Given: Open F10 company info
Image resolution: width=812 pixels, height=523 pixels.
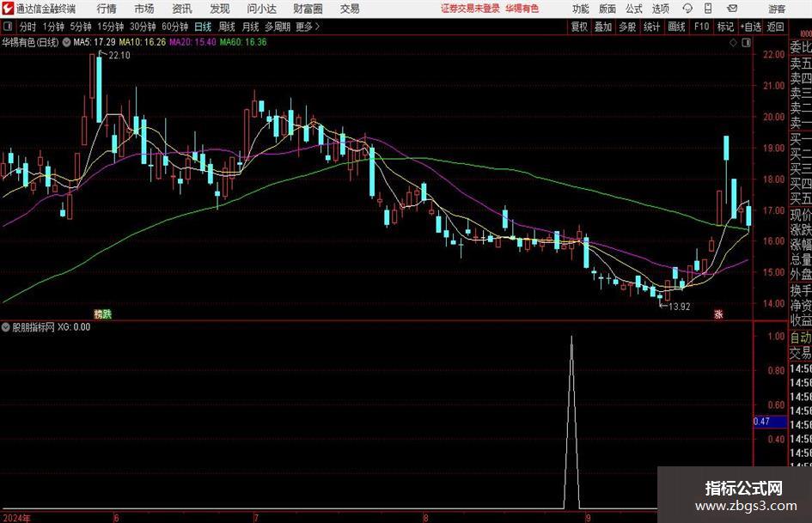Looking at the screenshot, I should pyautogui.click(x=701, y=27).
